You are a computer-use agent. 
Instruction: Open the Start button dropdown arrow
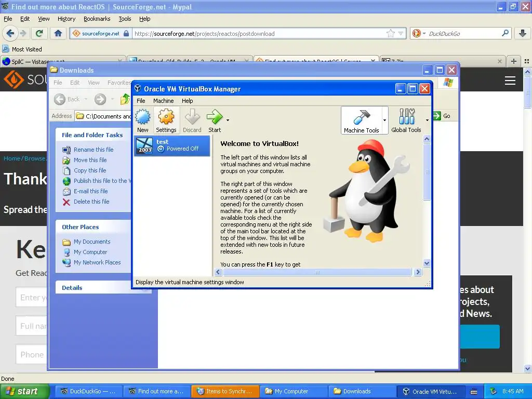pos(228,120)
